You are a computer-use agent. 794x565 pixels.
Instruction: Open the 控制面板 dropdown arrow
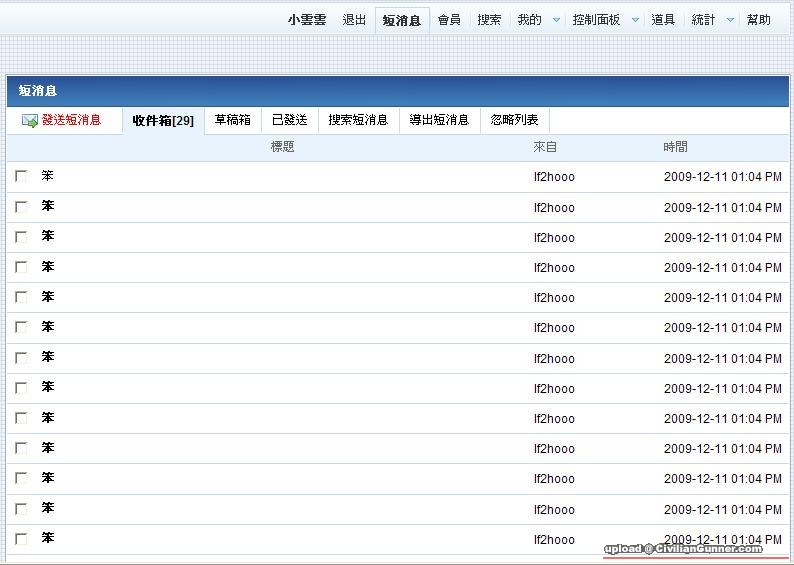(x=635, y=20)
